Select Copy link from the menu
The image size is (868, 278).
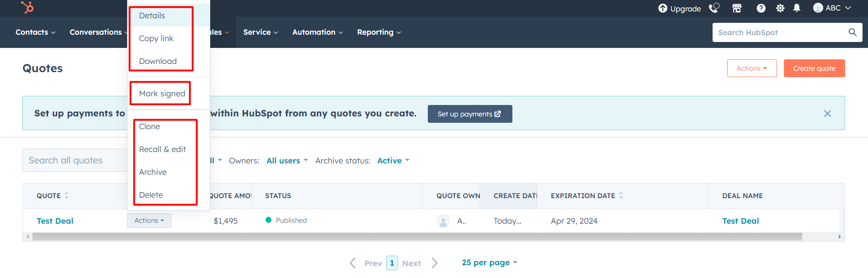coord(169,38)
